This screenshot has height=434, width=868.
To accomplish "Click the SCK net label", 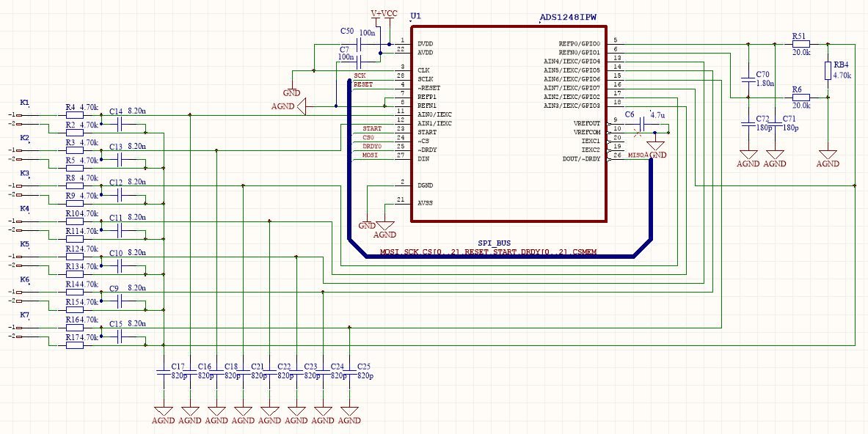I will coord(360,76).
